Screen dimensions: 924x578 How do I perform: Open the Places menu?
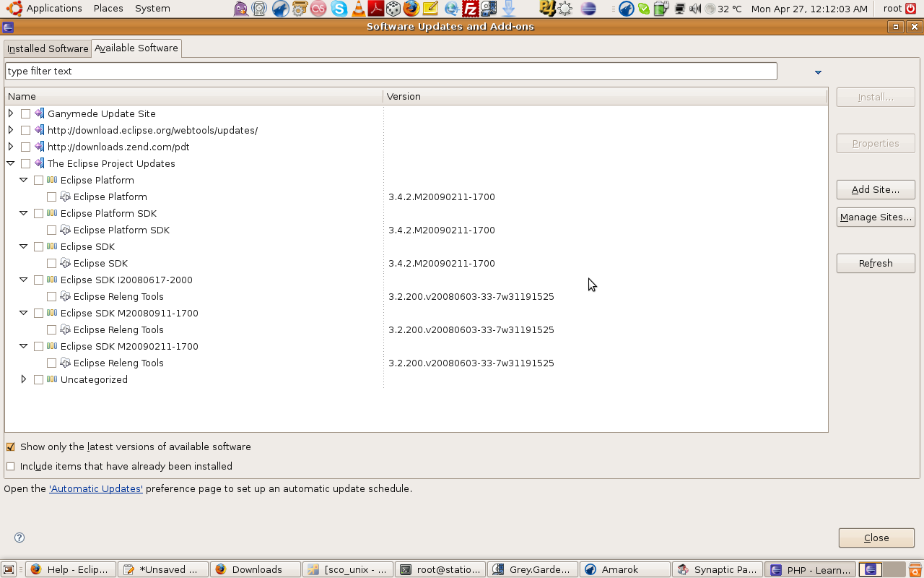click(108, 9)
